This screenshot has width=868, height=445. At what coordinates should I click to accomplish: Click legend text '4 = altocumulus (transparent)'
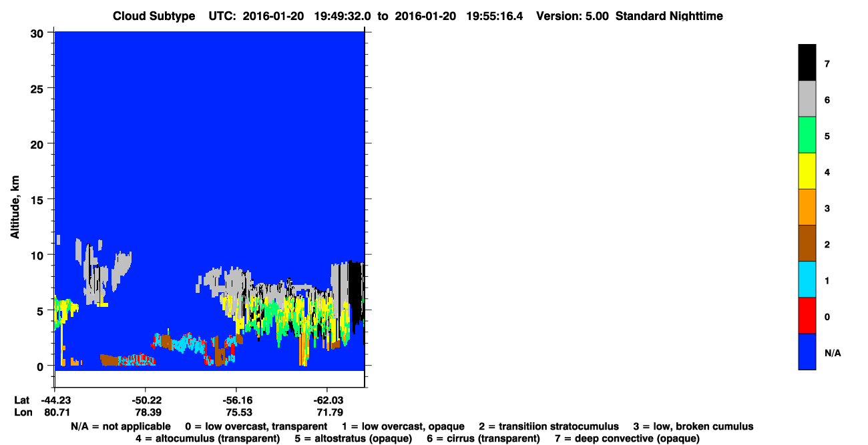tap(208, 438)
